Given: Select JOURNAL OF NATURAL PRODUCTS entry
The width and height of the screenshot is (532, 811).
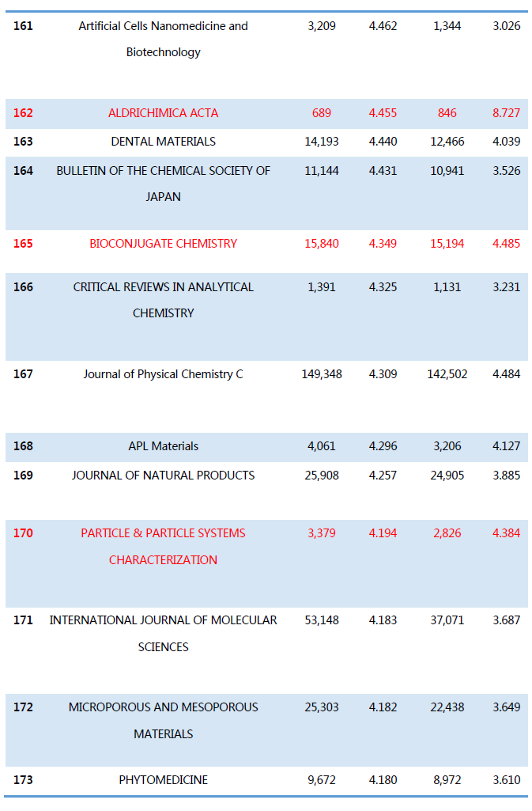Looking at the screenshot, I should [x=163, y=476].
